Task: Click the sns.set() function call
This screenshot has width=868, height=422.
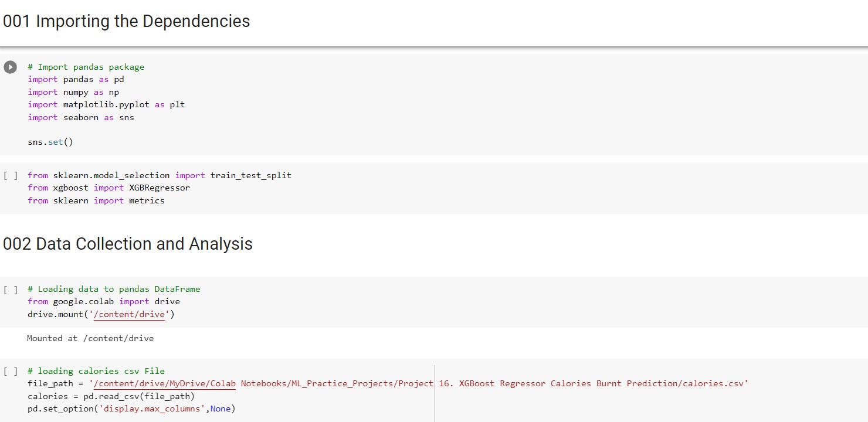Action: (49, 142)
